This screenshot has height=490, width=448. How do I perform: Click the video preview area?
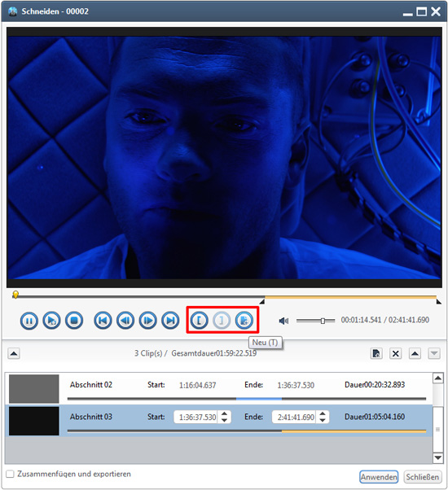click(x=224, y=157)
